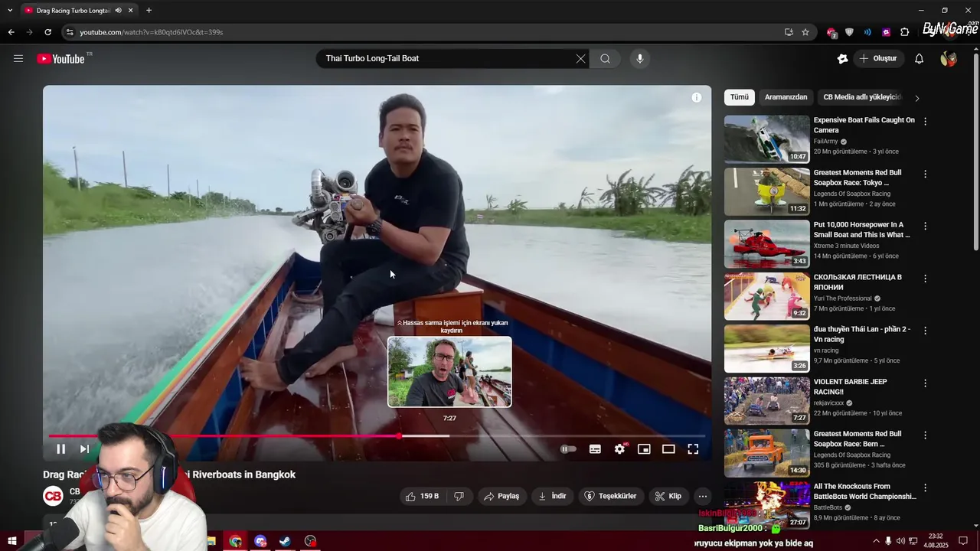
Task: Open the VIOLENT BARBIE JEEP RACING thumbnail
Action: coord(766,400)
